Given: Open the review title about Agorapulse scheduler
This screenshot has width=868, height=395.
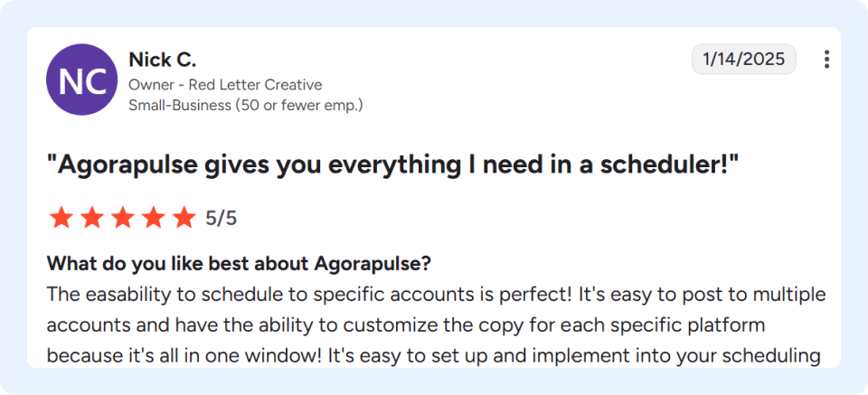Looking at the screenshot, I should [x=393, y=166].
